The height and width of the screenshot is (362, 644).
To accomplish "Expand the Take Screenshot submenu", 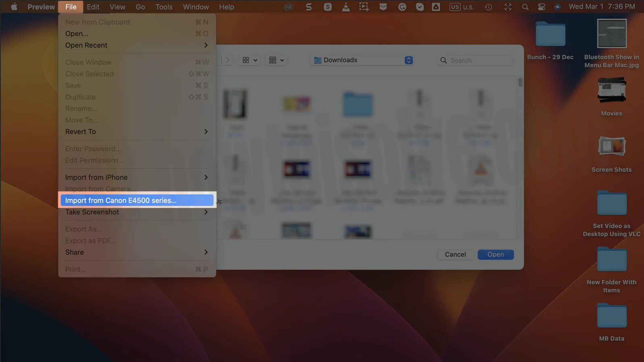I will coord(137,212).
